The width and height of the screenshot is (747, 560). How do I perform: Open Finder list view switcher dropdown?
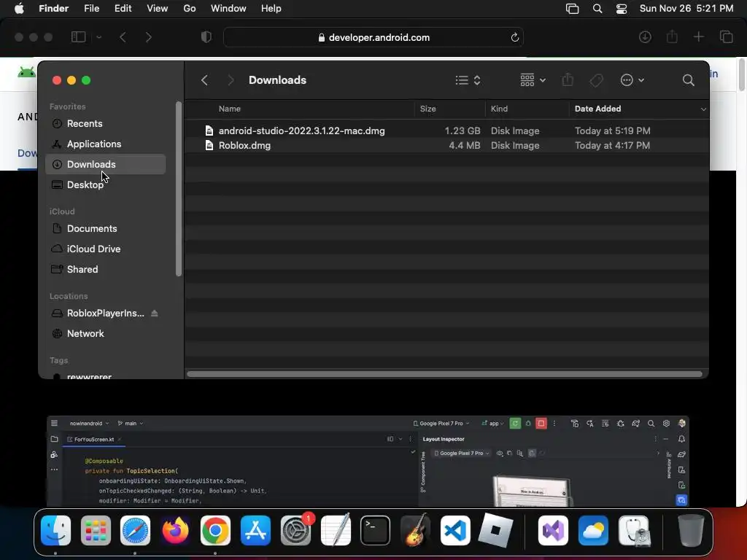468,80
